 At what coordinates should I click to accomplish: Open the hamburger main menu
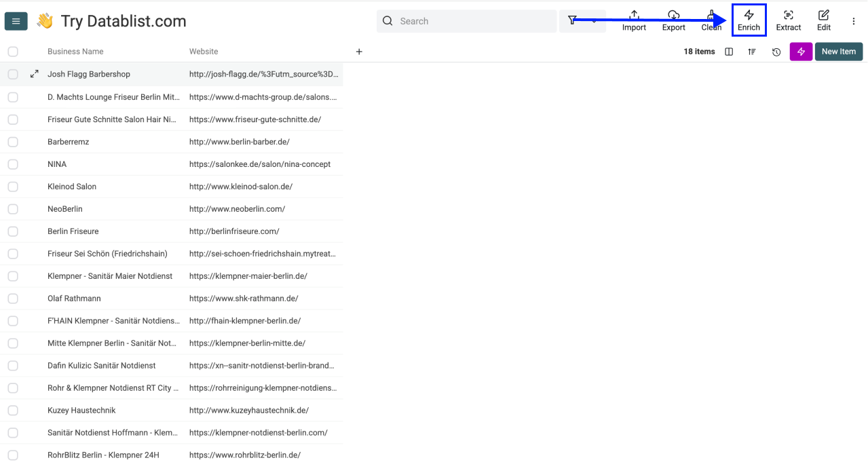click(16, 21)
